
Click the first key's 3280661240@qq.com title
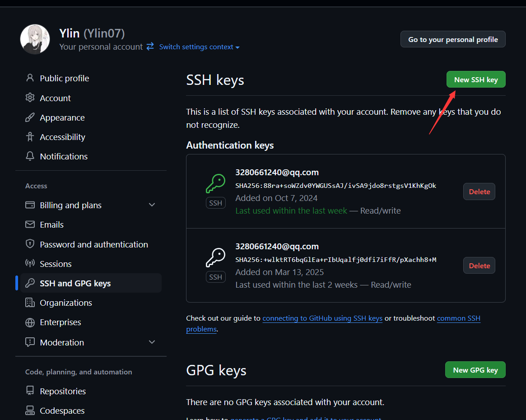click(x=277, y=173)
